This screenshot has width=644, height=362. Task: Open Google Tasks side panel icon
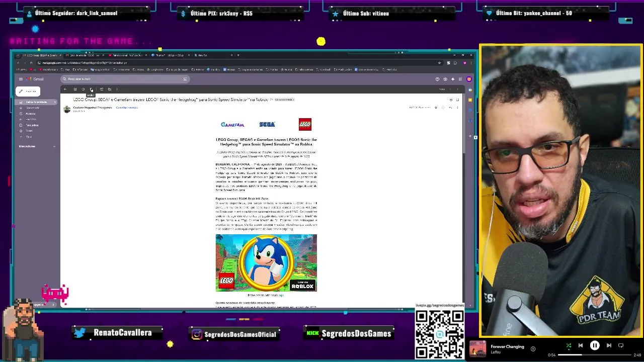470,110
